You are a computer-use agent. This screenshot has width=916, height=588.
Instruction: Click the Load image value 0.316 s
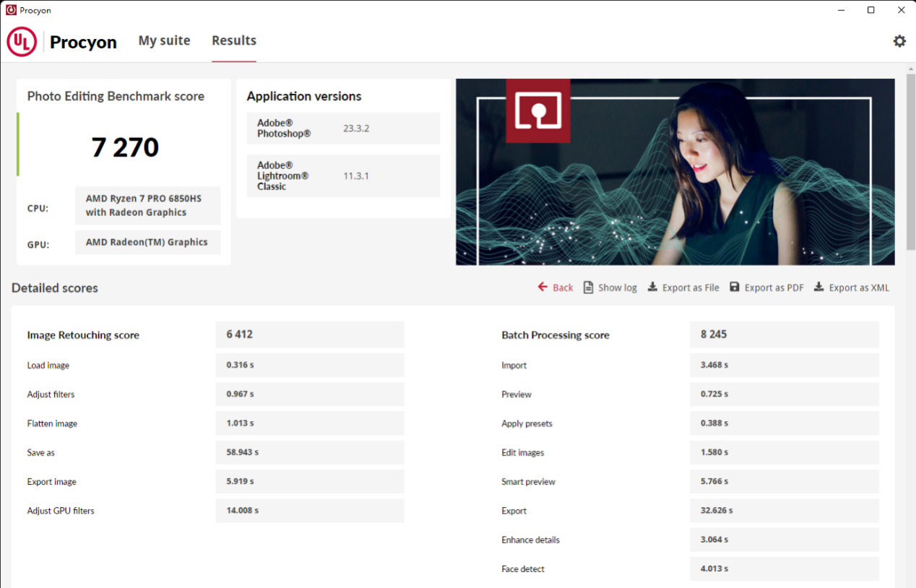click(310, 365)
